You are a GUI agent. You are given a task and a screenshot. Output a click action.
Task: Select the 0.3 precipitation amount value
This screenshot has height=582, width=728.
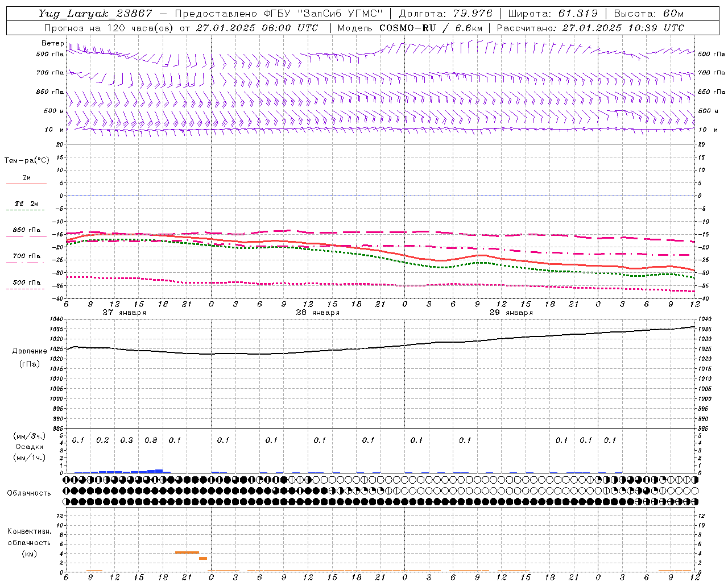(x=127, y=440)
